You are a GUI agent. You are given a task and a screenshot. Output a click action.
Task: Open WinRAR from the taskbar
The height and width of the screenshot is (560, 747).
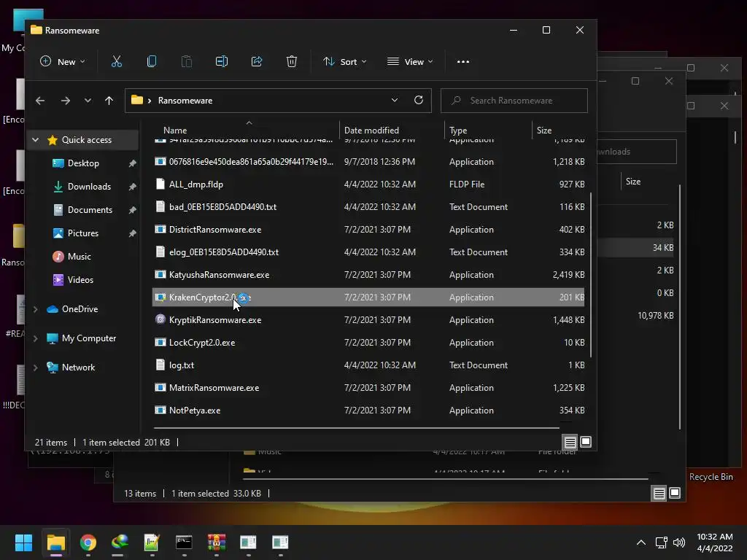(216, 542)
